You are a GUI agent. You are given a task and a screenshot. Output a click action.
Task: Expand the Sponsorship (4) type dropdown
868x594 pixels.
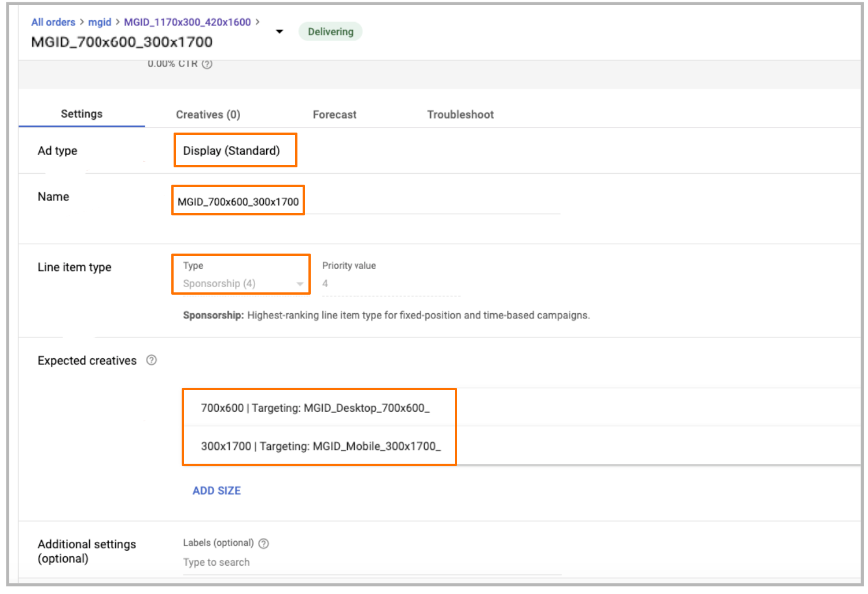point(299,284)
